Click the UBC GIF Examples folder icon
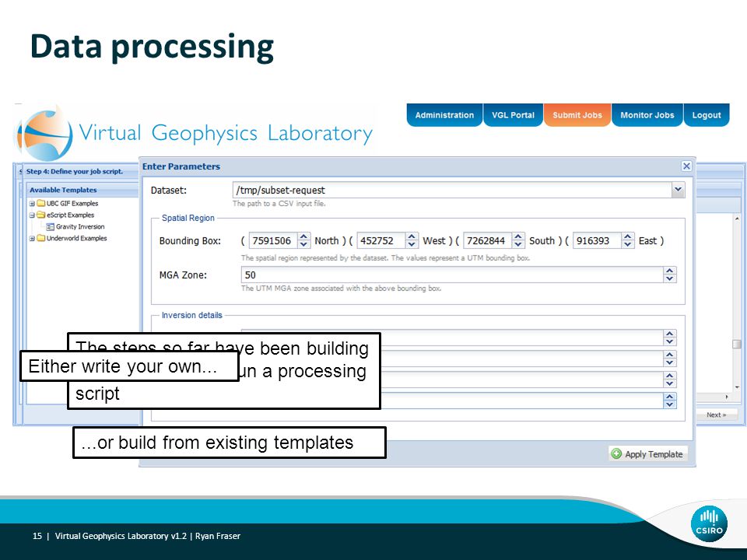Image resolution: width=747 pixels, height=560 pixels. coord(41,203)
